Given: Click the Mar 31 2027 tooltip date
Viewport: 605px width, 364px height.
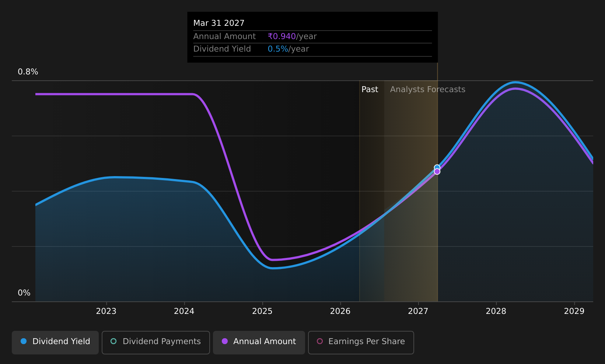Looking at the screenshot, I should pyautogui.click(x=219, y=23).
